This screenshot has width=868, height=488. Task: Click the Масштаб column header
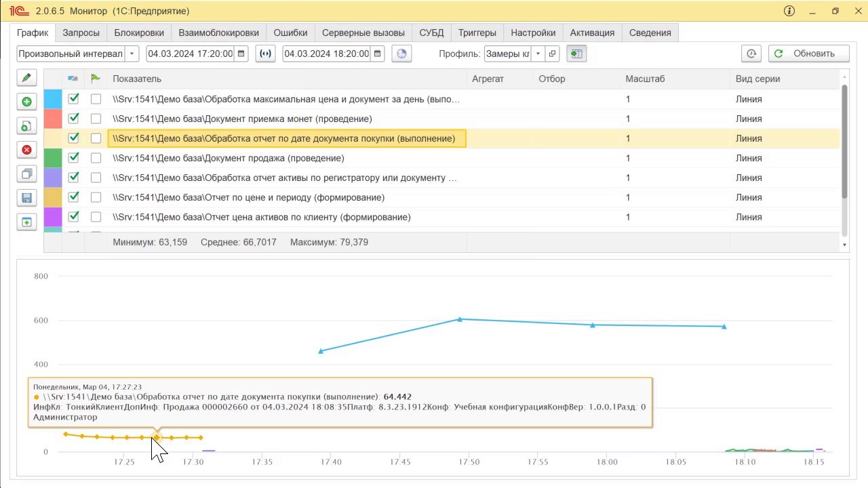click(675, 79)
